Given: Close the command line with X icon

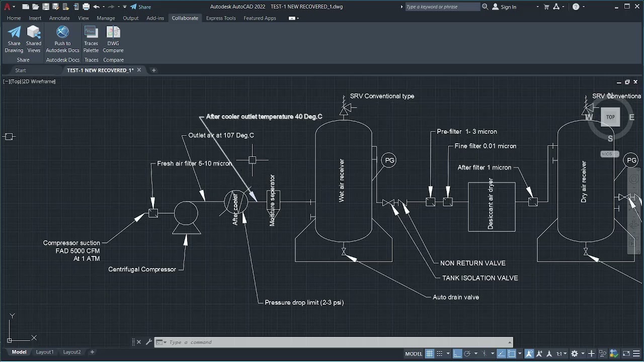Looking at the screenshot, I should click(139, 342).
